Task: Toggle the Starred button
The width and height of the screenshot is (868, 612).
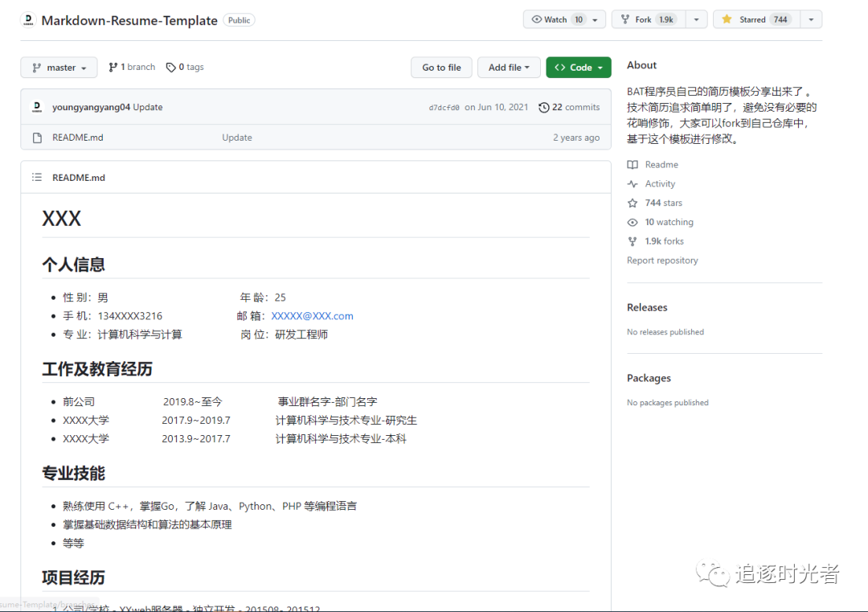Action: coord(756,19)
